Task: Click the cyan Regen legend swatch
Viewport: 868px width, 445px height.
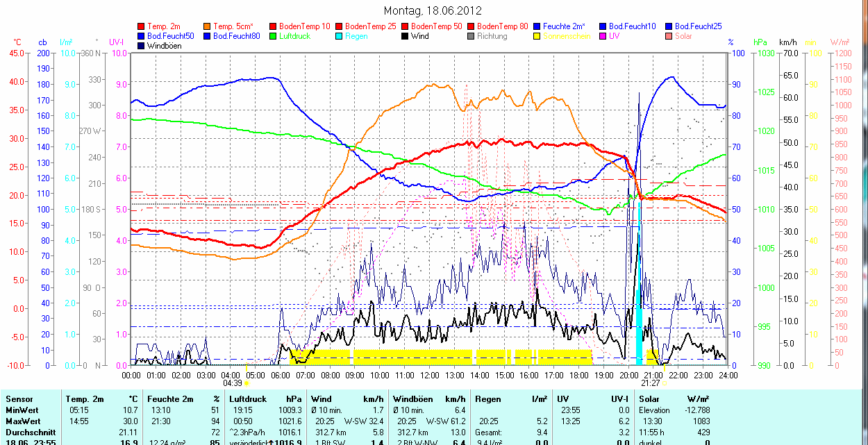Action: [339, 36]
